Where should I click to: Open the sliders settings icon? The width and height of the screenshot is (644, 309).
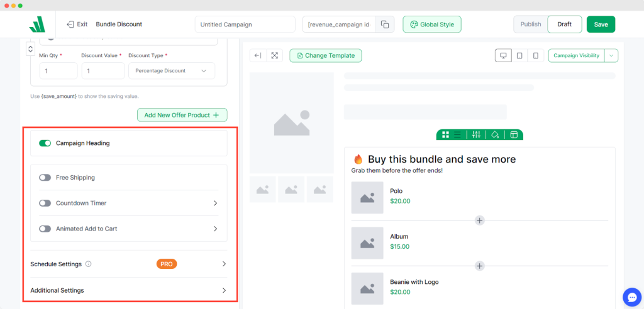tap(477, 134)
